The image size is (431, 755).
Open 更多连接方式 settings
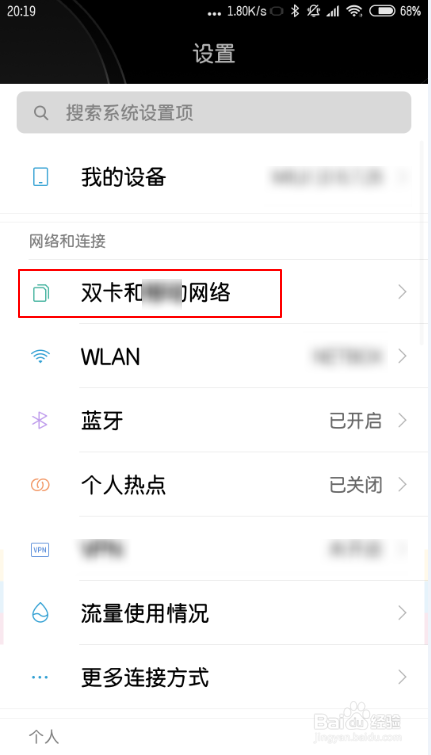pyautogui.click(x=214, y=677)
